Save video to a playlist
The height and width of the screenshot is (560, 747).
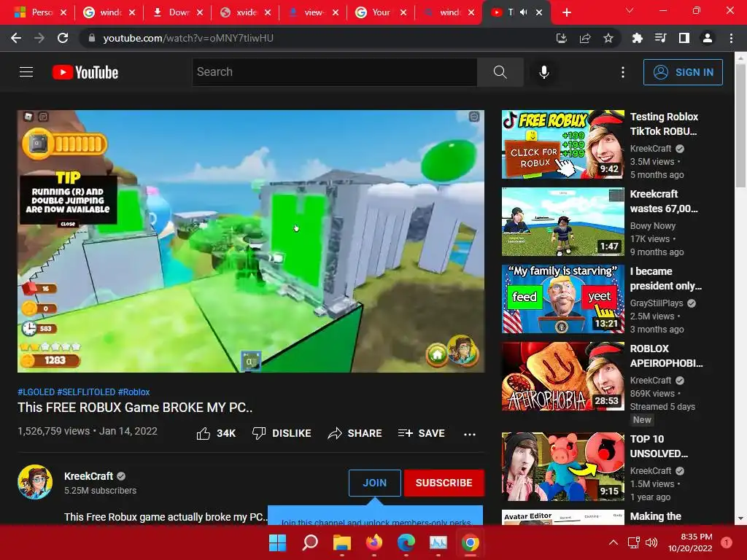[422, 433]
